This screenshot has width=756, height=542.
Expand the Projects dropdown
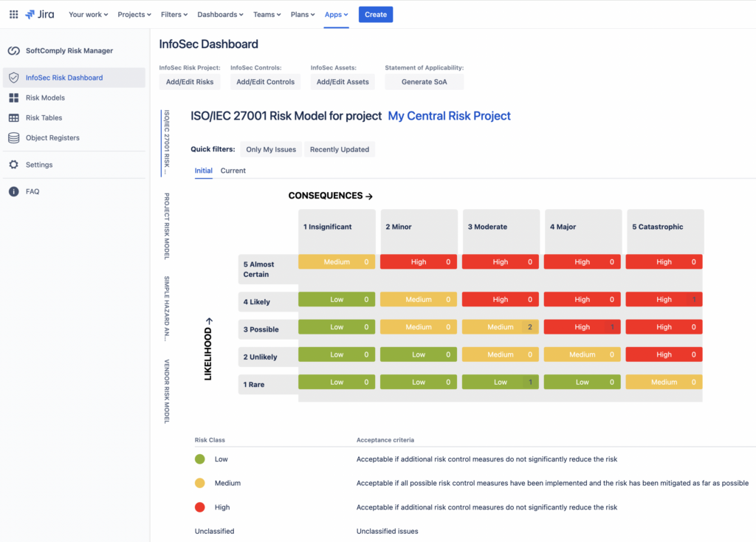tap(134, 13)
